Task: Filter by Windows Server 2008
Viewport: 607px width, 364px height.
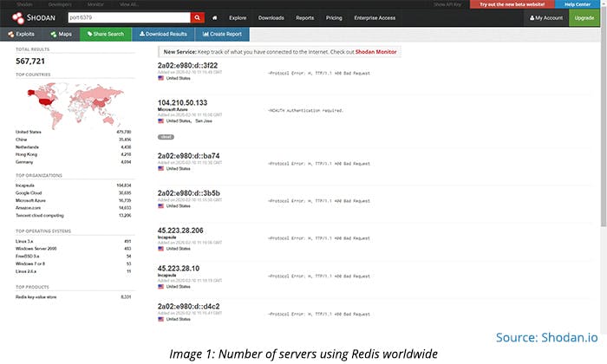Action: (x=36, y=249)
